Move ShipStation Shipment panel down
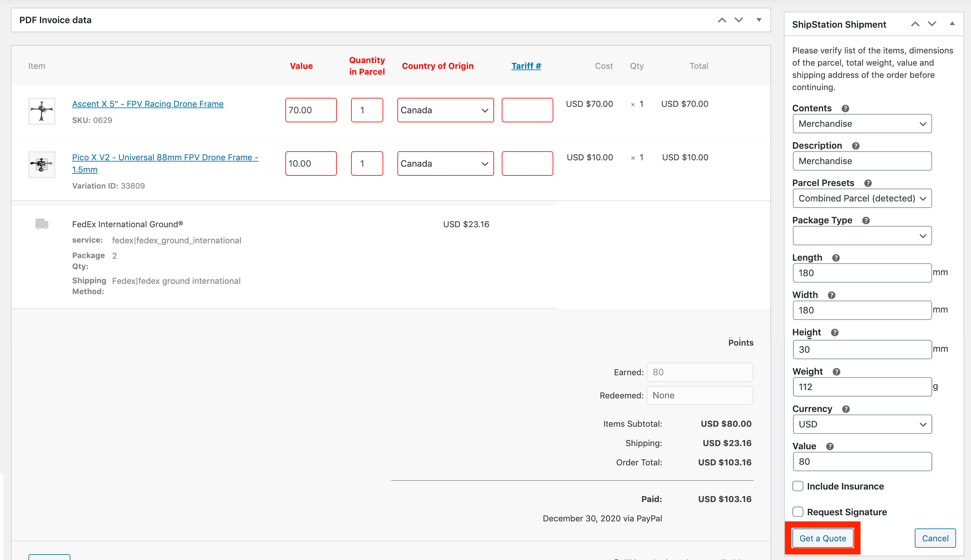971x560 pixels. pyautogui.click(x=932, y=24)
